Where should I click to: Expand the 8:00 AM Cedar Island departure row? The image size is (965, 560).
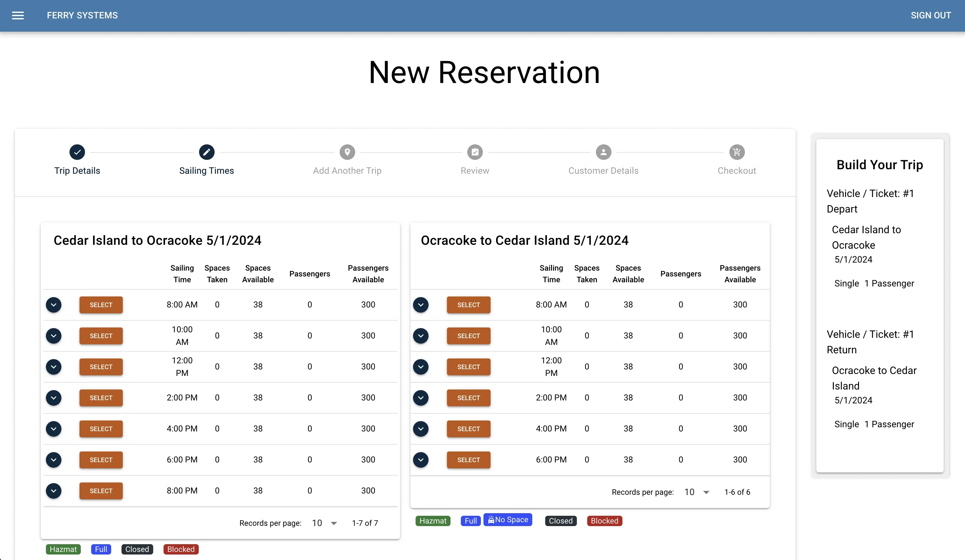tap(54, 305)
